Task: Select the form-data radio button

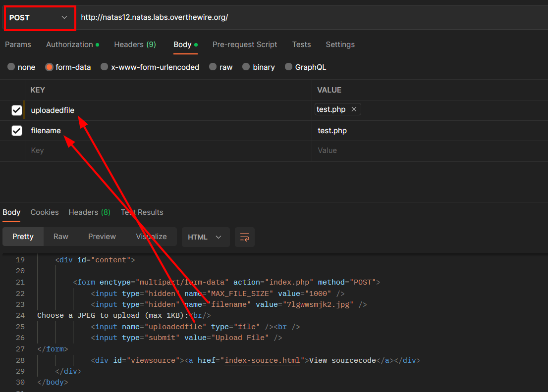Action: (x=49, y=67)
